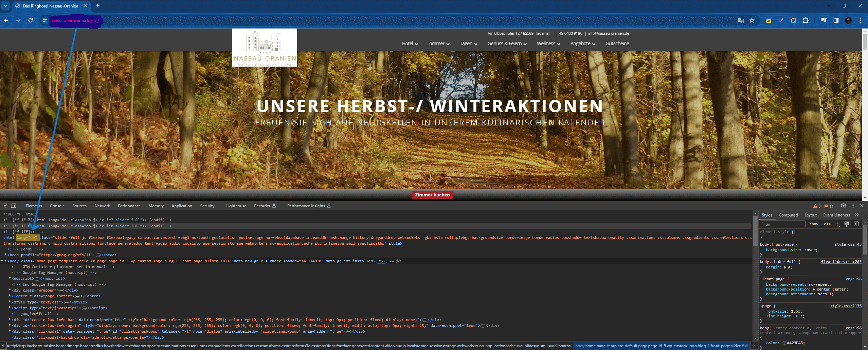Click the red Zimmer buchen button
868x350 pixels.
432,195
